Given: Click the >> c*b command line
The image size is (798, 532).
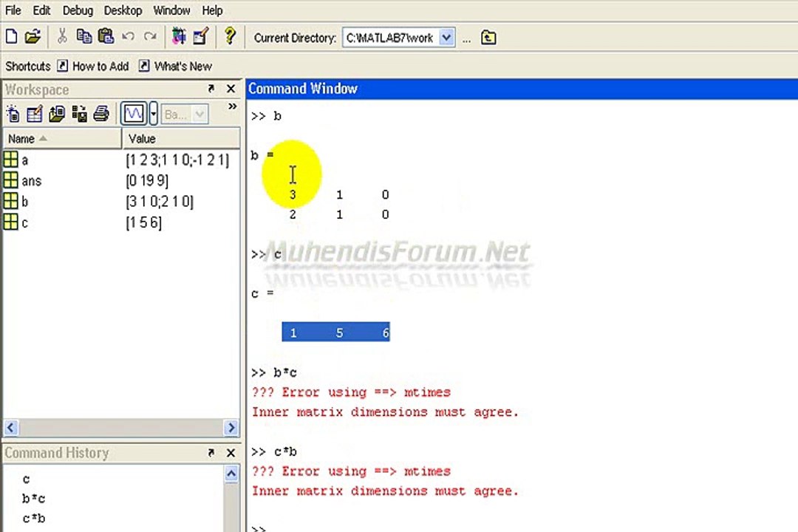Looking at the screenshot, I should click(274, 451).
